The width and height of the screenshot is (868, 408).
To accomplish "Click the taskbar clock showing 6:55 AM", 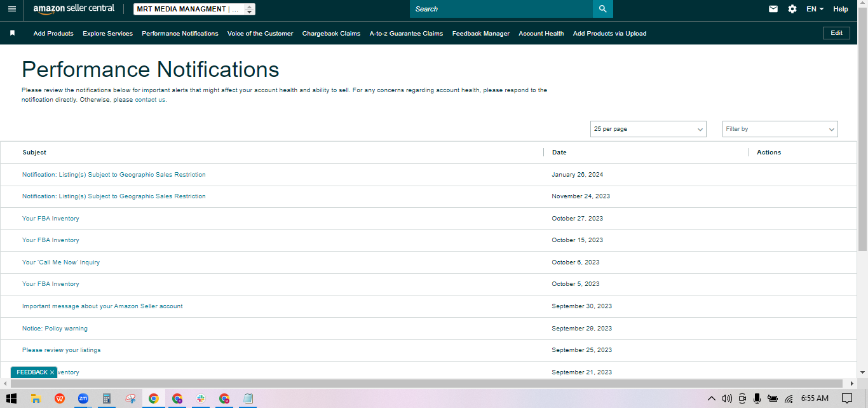I will [x=815, y=398].
